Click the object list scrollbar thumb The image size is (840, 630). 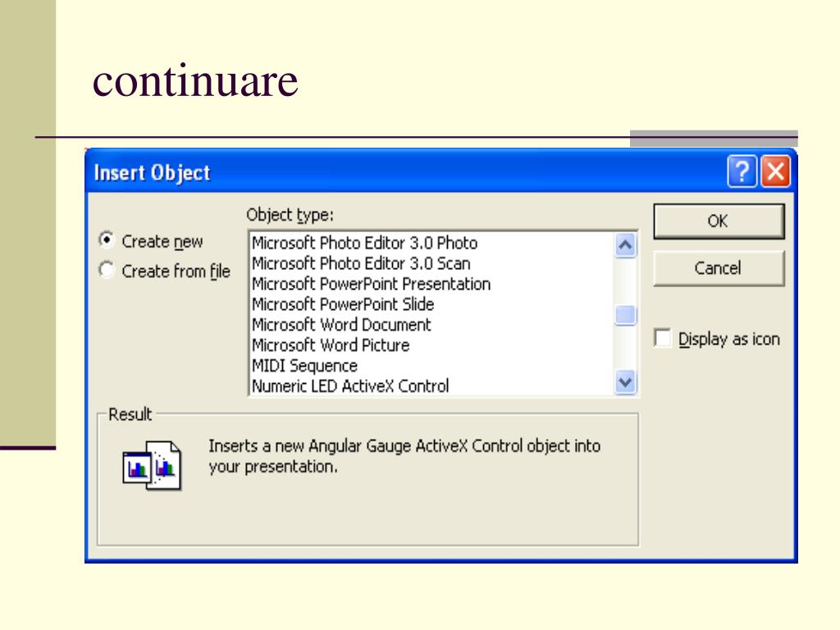(625, 315)
